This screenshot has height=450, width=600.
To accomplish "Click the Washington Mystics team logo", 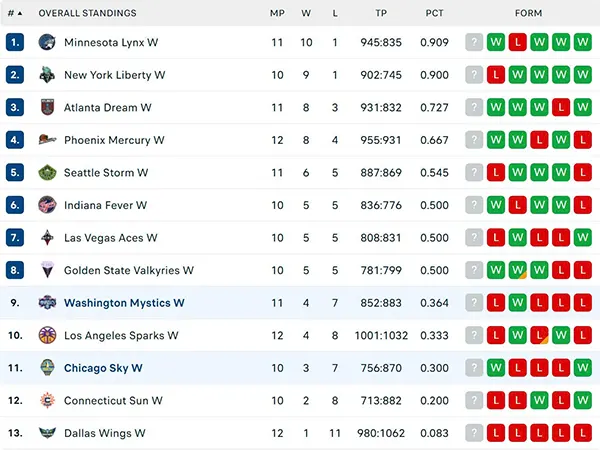I will click(47, 303).
